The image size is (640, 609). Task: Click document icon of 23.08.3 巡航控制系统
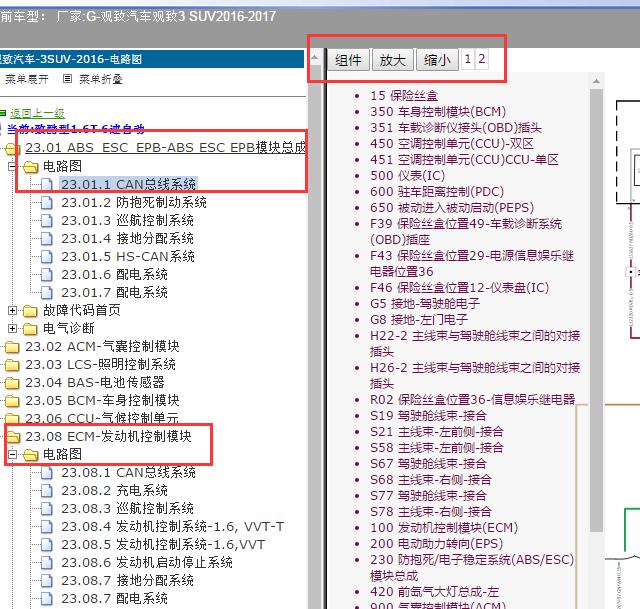click(47, 509)
